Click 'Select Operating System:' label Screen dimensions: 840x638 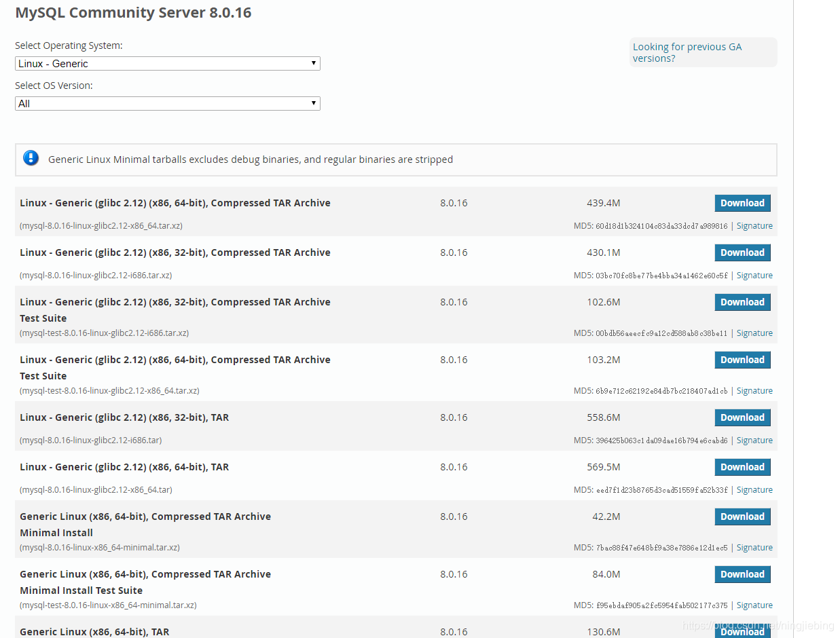tap(69, 45)
